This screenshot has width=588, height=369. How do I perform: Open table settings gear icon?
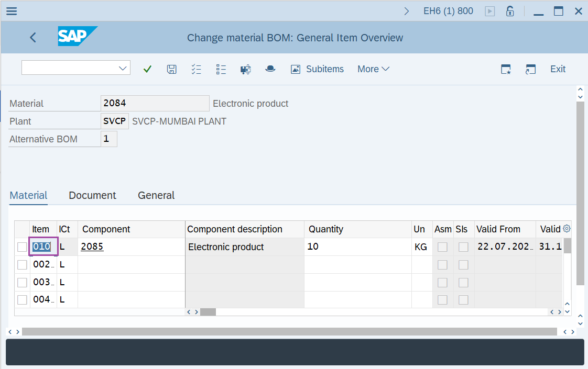tap(566, 229)
